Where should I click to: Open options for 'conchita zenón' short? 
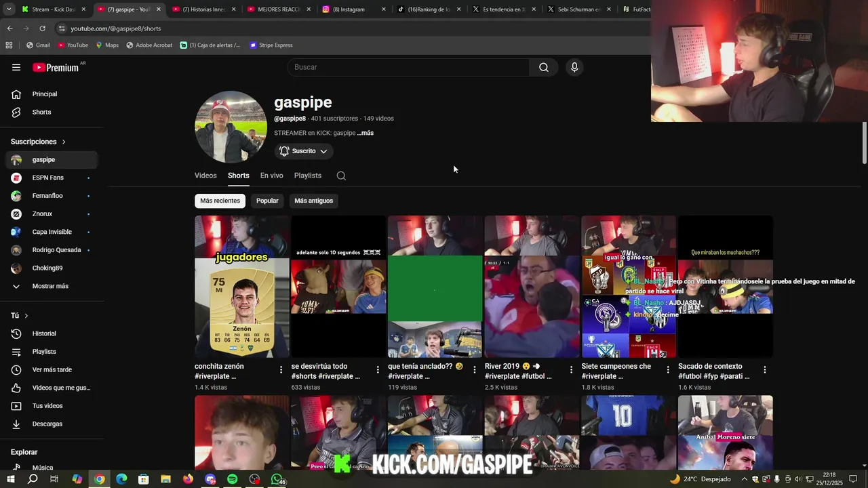pos(281,370)
